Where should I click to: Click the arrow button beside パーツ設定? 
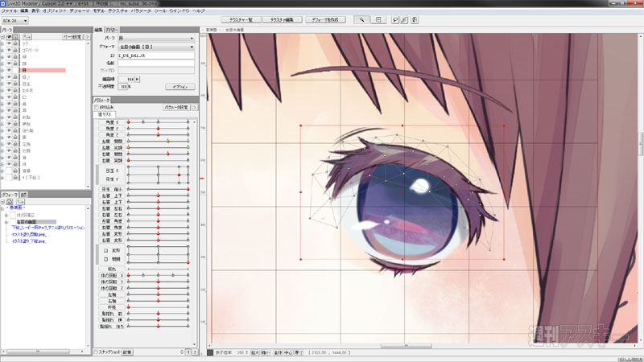[x=87, y=37]
